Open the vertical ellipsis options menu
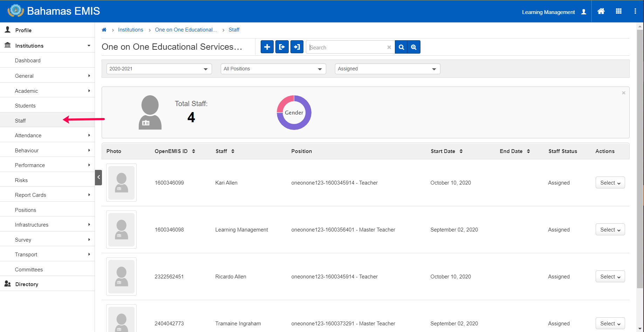Viewport: 644px width, 332px height. pos(635,11)
